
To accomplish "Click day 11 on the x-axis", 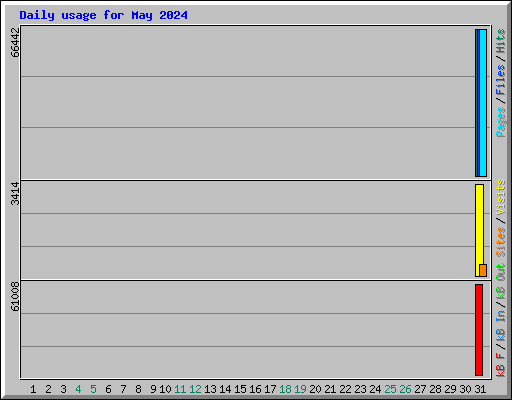I will click(x=180, y=389).
